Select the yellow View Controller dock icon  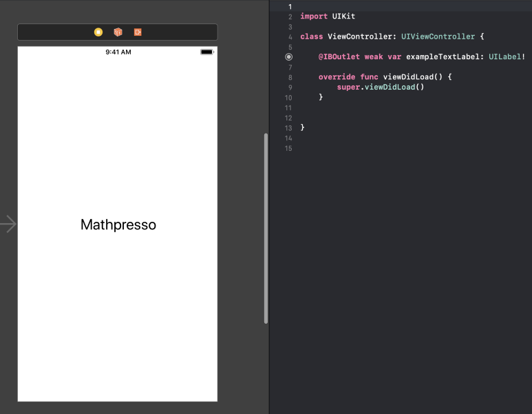(x=98, y=32)
